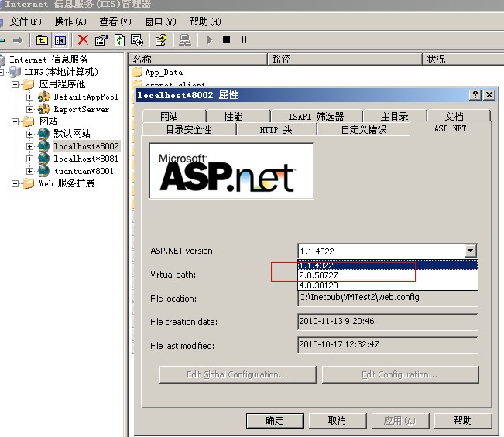Click the 应用程序池 folder icon

tap(29, 84)
